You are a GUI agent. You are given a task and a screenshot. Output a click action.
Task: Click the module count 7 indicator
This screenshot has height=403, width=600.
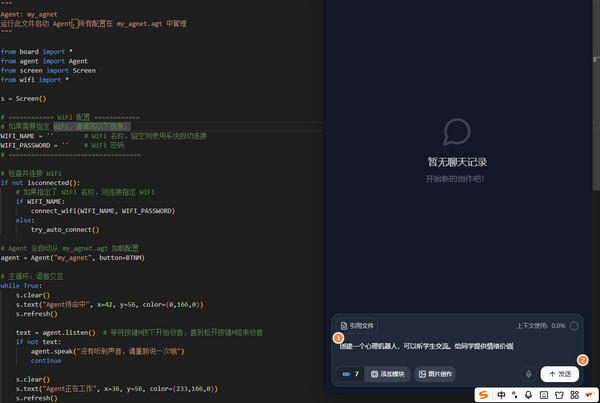click(x=351, y=374)
